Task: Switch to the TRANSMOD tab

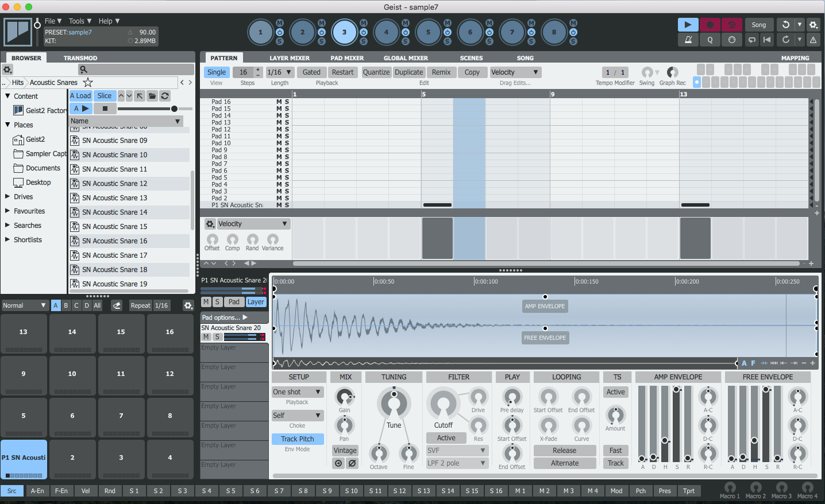Action: (x=80, y=58)
